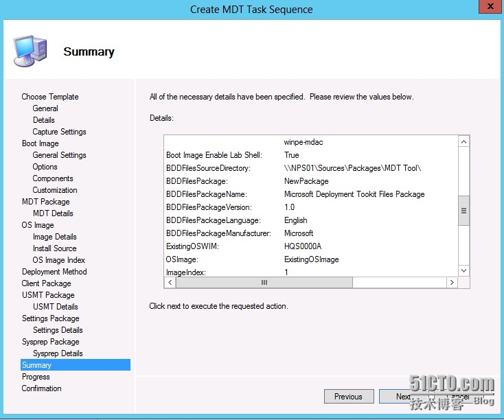Select the Details wizard step
The width and height of the screenshot is (504, 420).
tap(44, 120)
